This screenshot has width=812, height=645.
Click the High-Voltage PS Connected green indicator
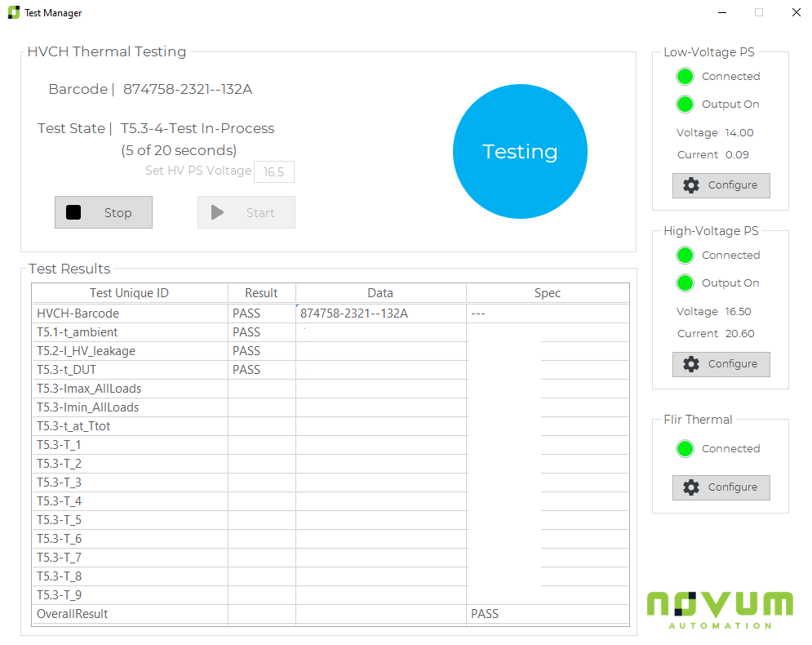(686, 256)
